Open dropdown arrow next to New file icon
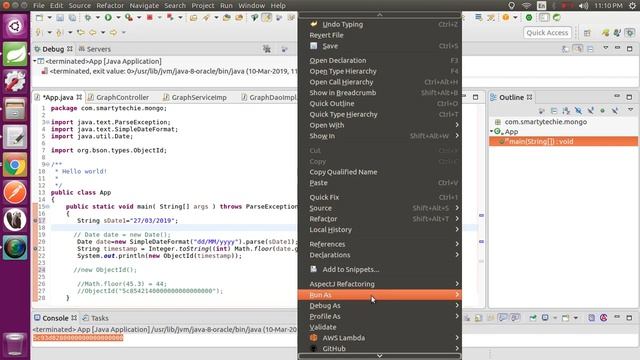640x360 pixels. [49, 18]
